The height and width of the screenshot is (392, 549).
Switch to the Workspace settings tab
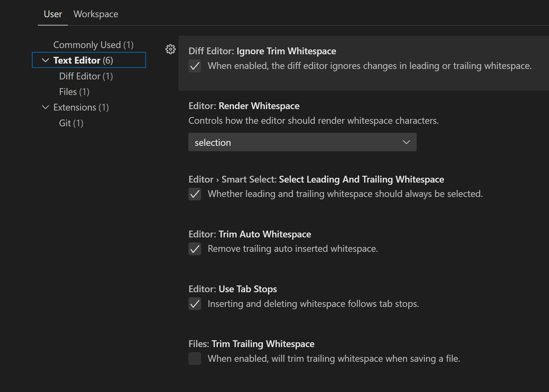(x=96, y=14)
